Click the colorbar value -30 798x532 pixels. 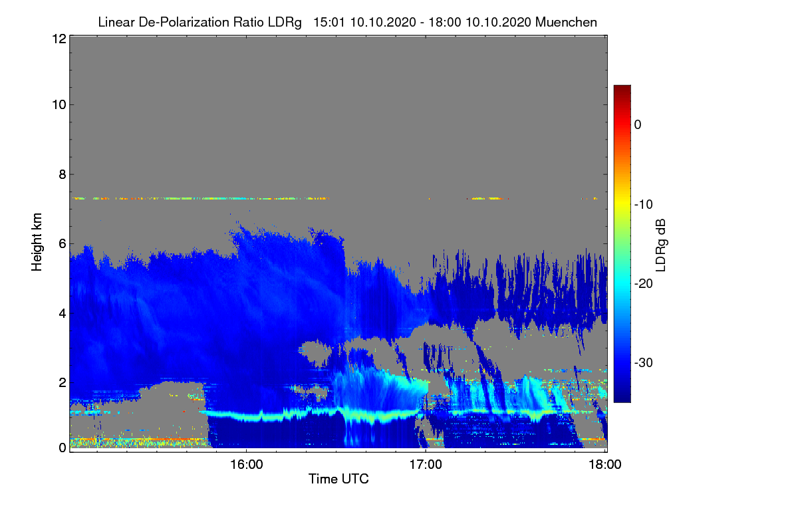tap(644, 363)
